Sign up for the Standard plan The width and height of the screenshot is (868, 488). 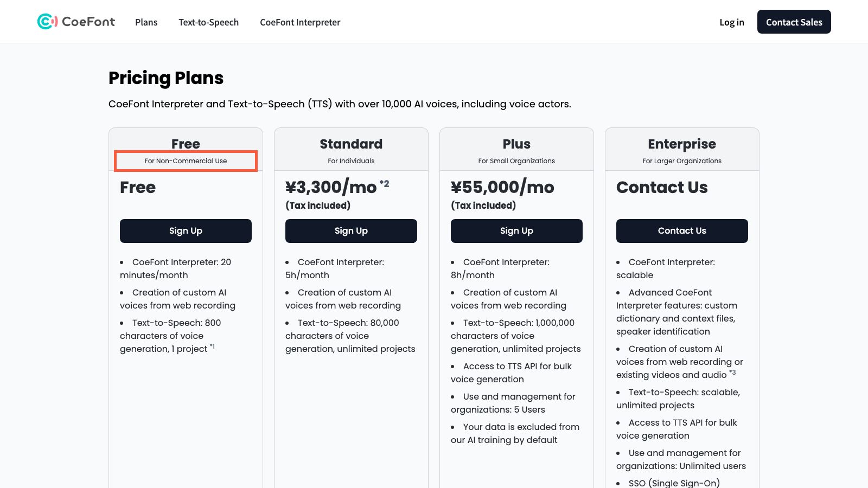351,231
